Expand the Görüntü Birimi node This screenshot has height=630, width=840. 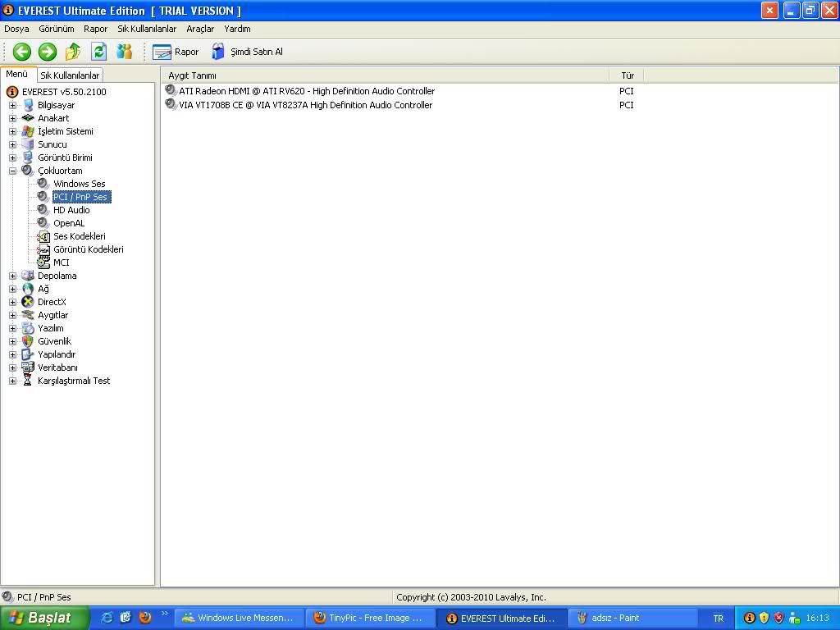(x=12, y=157)
